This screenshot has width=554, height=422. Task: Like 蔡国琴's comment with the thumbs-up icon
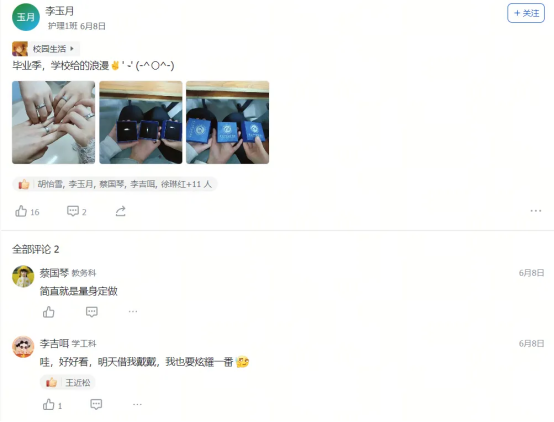(49, 312)
